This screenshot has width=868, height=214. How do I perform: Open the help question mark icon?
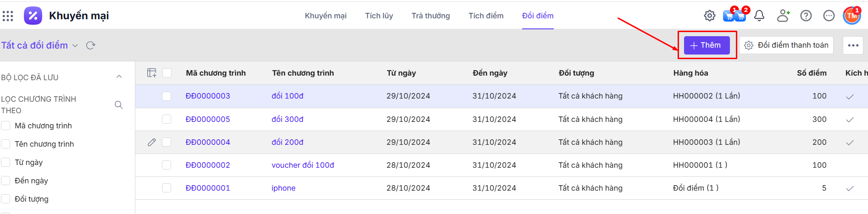coord(806,16)
